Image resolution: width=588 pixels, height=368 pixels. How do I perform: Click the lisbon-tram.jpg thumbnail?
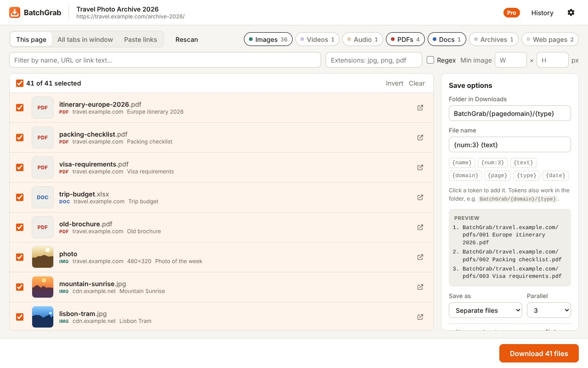pyautogui.click(x=43, y=317)
